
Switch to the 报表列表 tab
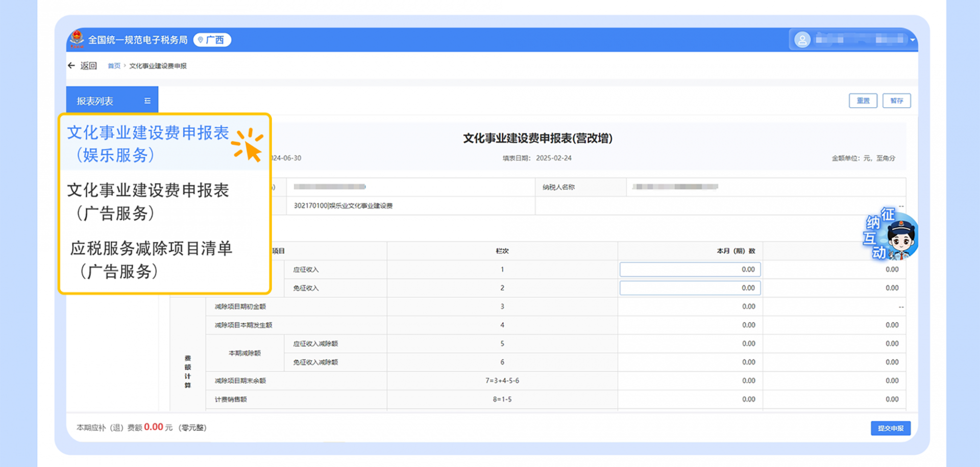click(95, 101)
